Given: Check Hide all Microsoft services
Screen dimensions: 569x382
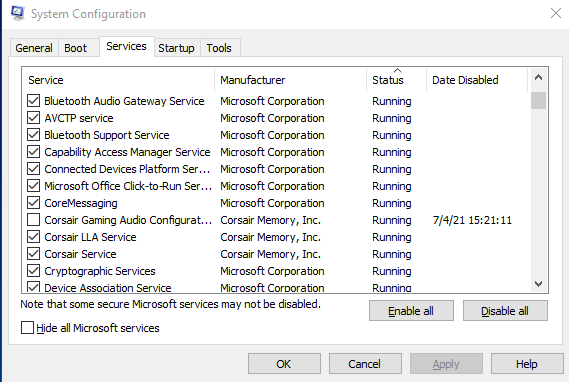Looking at the screenshot, I should (x=28, y=328).
